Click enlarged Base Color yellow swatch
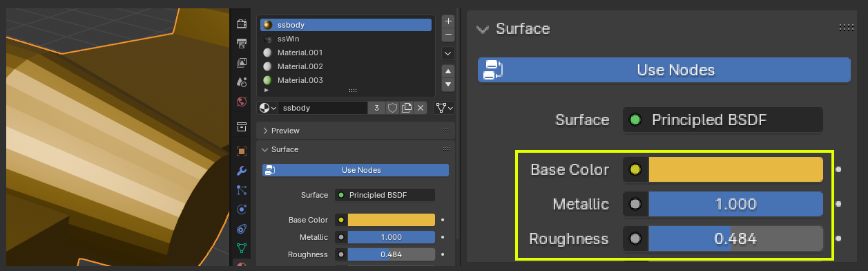 (x=735, y=169)
